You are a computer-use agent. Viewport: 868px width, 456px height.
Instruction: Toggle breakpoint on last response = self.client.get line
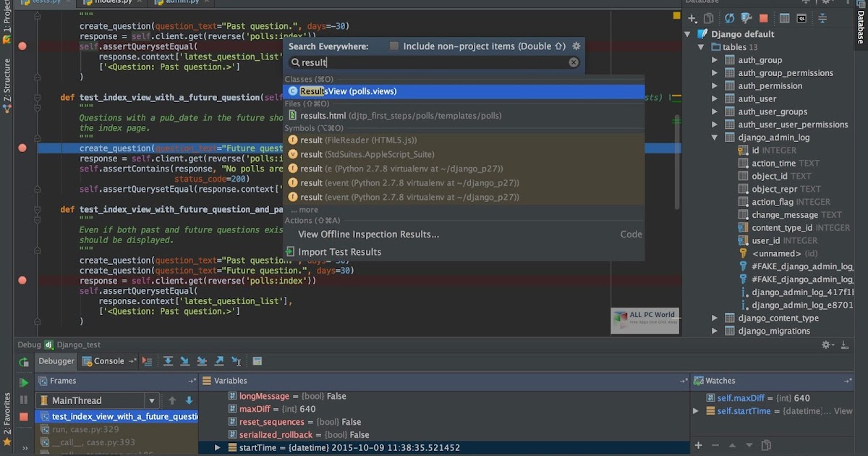tap(22, 280)
